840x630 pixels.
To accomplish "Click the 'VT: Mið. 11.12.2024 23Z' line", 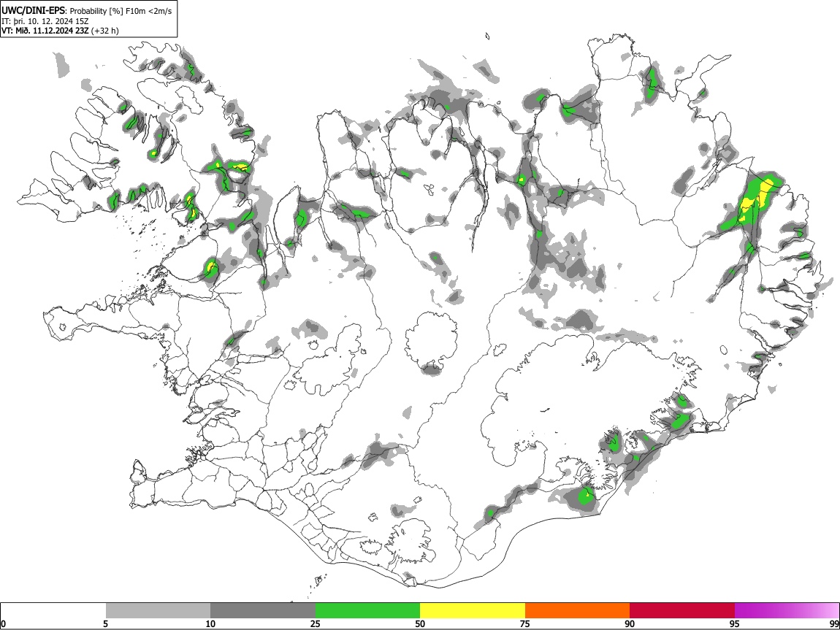I will [45, 31].
